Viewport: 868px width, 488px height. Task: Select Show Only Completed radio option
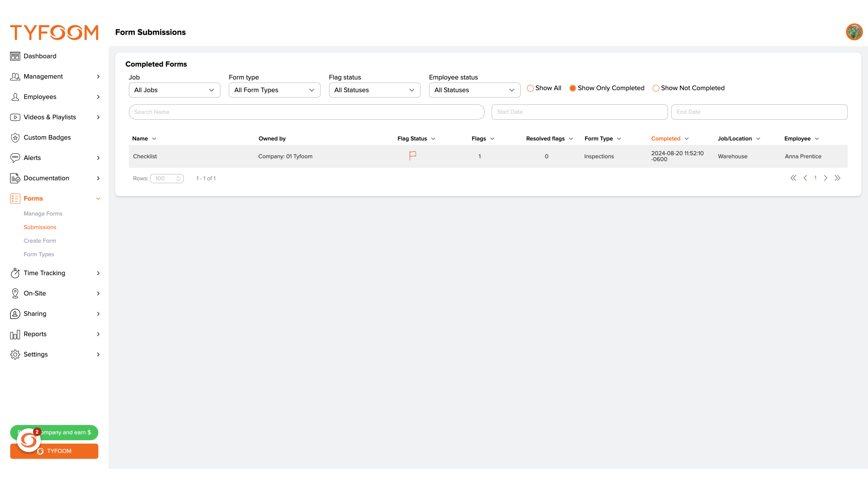[573, 88]
